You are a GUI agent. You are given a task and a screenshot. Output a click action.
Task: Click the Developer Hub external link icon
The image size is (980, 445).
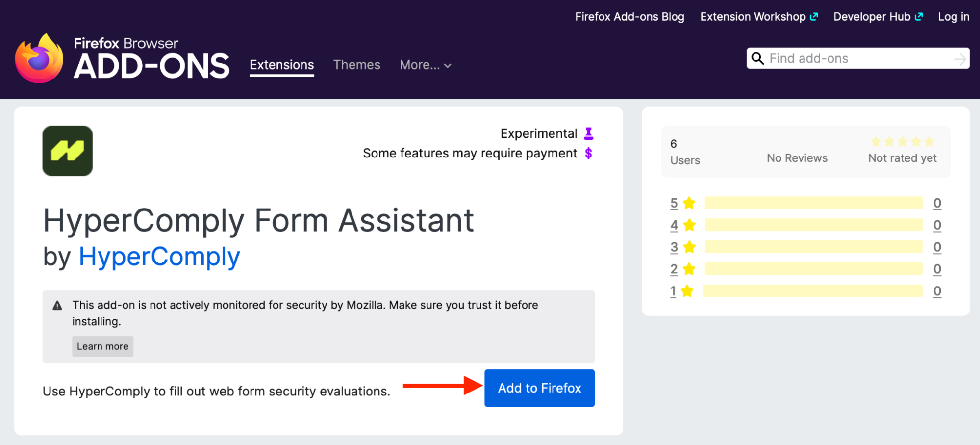click(x=919, y=17)
